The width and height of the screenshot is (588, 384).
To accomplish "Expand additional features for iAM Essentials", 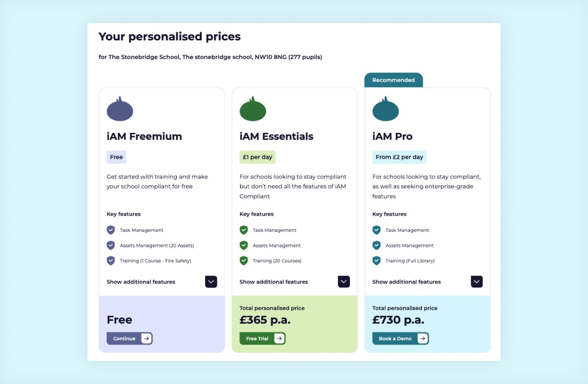I will (344, 281).
